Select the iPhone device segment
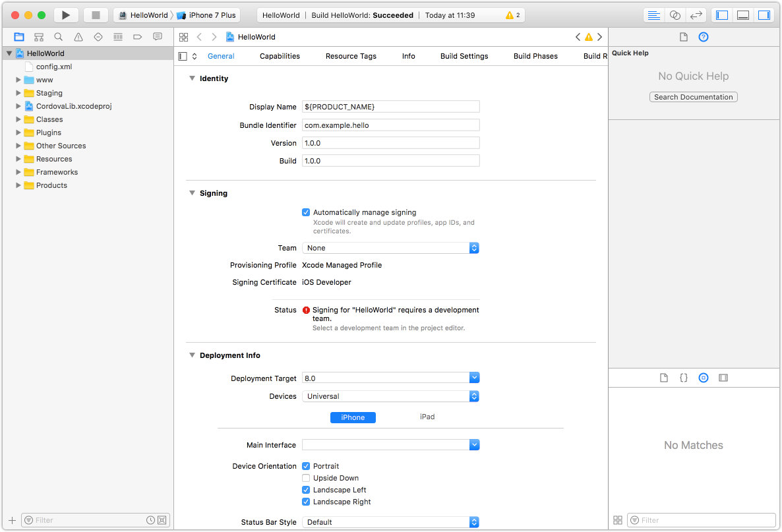This screenshot has height=532, width=782. tap(353, 417)
